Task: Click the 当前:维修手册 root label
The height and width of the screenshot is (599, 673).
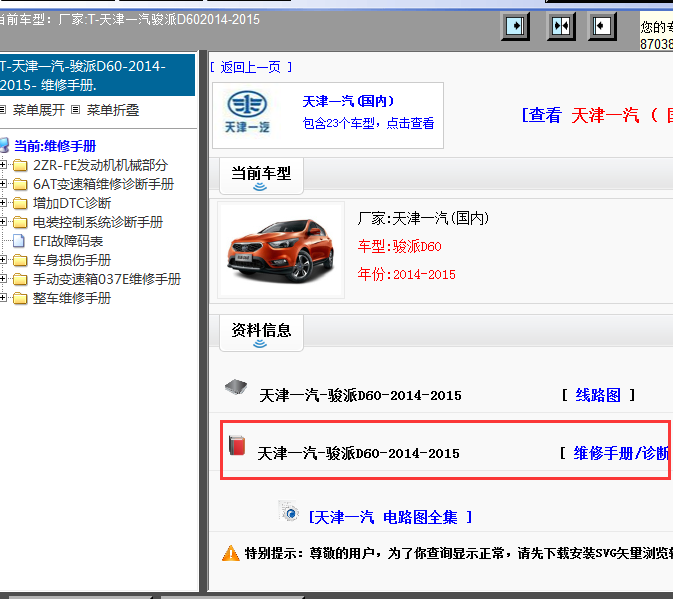Action: (x=55, y=146)
